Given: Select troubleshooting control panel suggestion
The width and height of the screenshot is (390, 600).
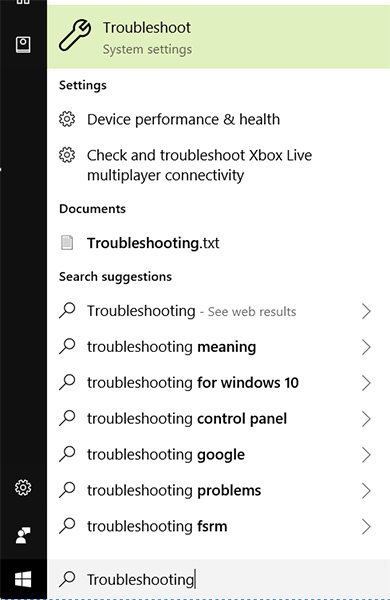Looking at the screenshot, I should (219, 419).
